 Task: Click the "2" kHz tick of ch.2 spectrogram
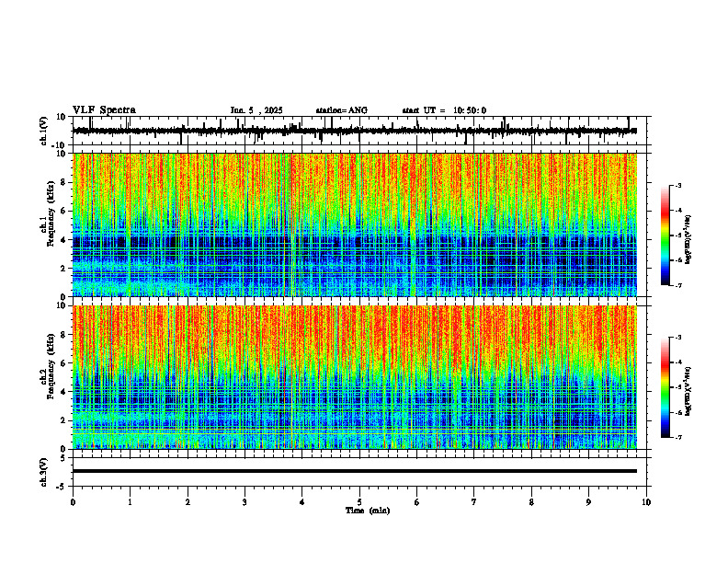click(63, 420)
